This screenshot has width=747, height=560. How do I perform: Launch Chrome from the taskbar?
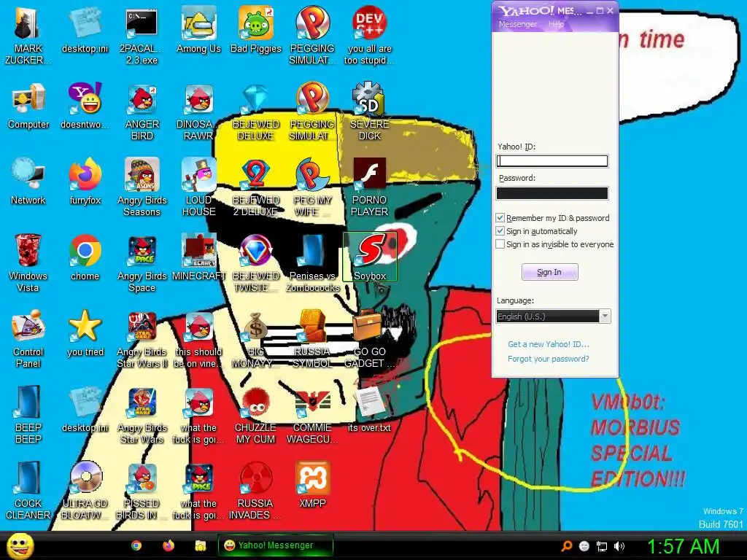coord(136,545)
